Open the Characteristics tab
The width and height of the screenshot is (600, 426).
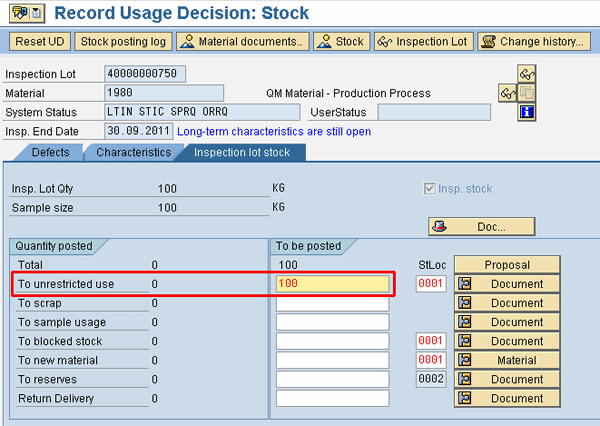pos(127,152)
